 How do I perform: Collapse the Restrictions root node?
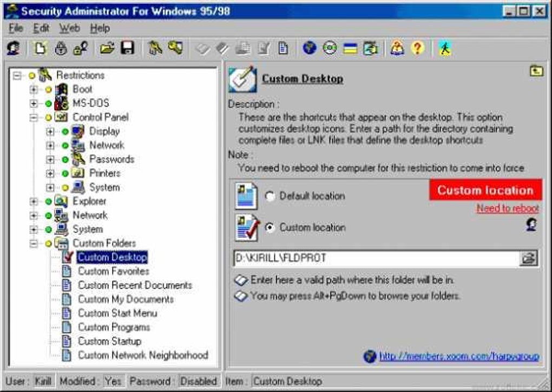point(17,75)
